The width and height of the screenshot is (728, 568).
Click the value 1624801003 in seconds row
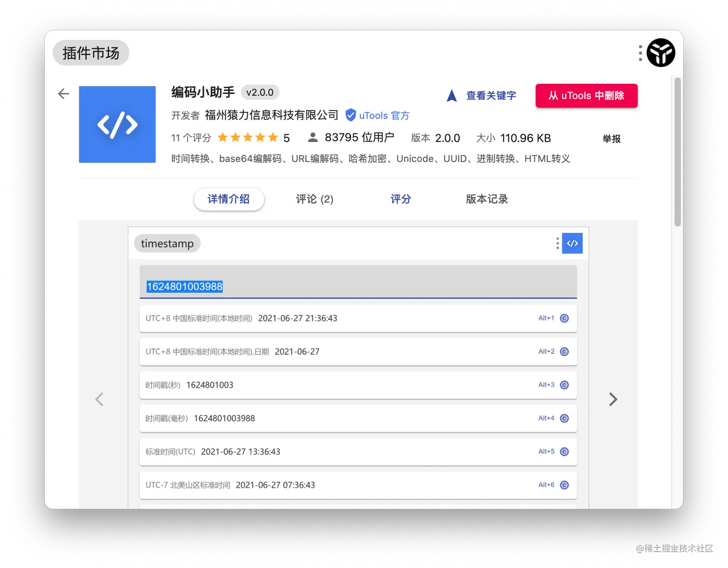tap(210, 385)
